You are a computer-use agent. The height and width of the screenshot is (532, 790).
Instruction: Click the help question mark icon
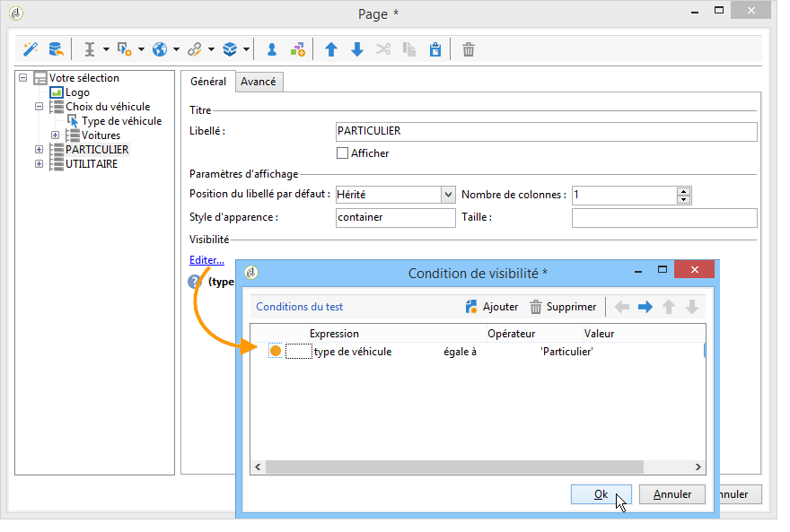click(195, 282)
